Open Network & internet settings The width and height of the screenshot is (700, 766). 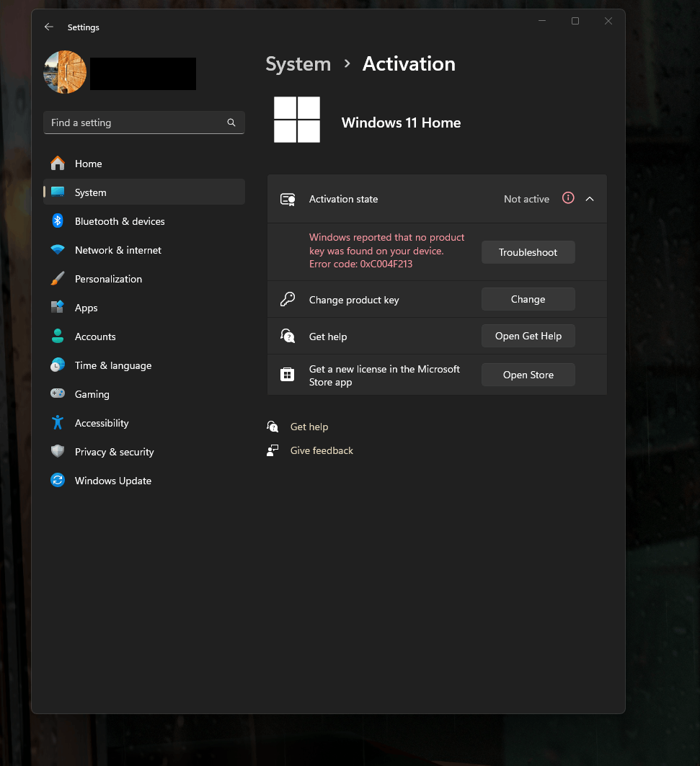pos(118,250)
